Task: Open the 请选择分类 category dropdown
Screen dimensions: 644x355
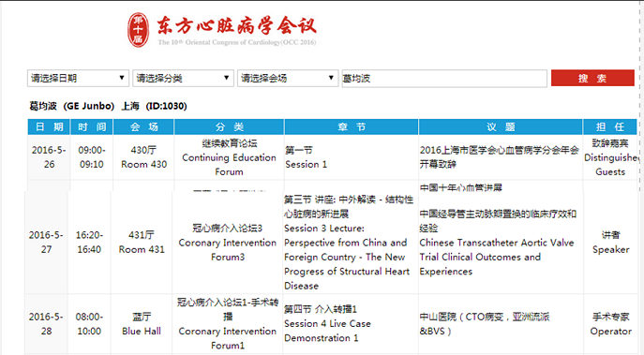Action: pyautogui.click(x=183, y=78)
